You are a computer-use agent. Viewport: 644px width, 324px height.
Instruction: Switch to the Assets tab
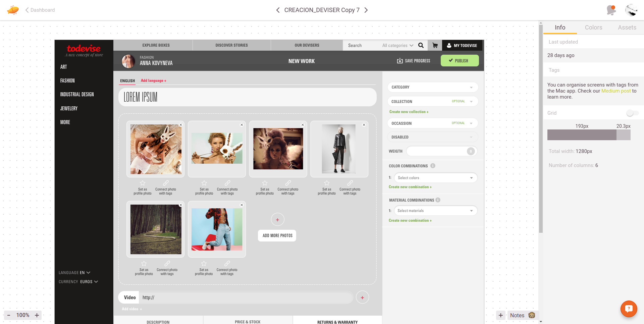tap(627, 28)
